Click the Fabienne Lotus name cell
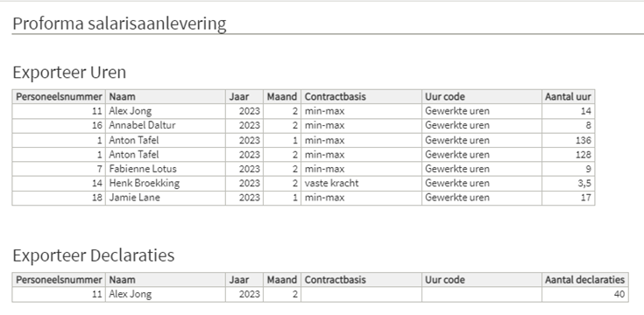Image resolution: width=644 pixels, height=315 pixels. [x=165, y=169]
